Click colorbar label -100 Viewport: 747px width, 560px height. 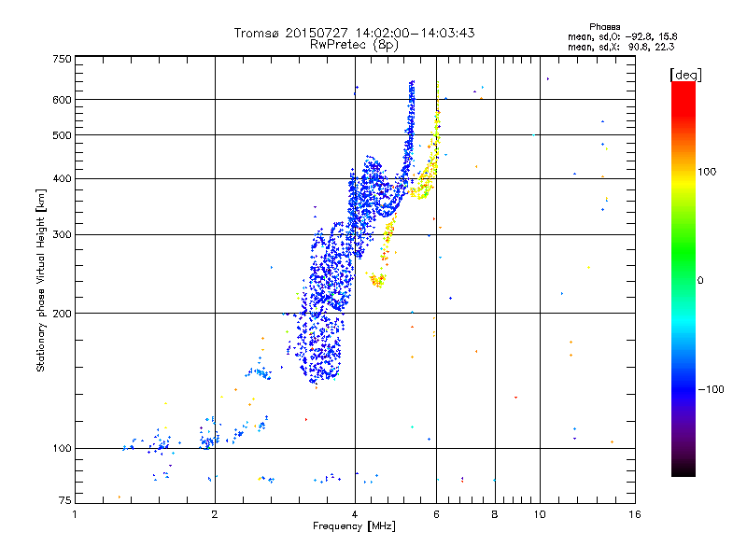711,389
